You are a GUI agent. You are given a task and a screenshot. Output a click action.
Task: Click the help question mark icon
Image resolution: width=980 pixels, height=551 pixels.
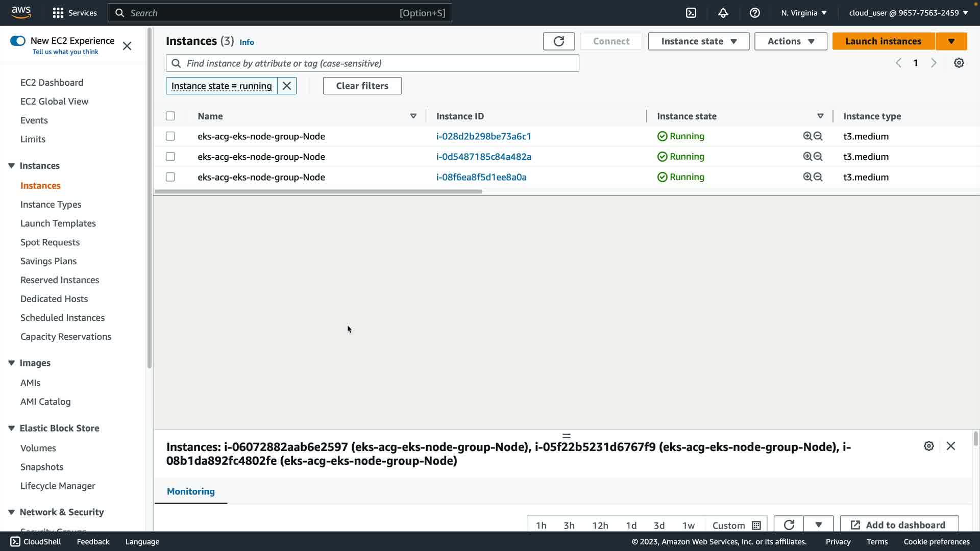point(754,13)
